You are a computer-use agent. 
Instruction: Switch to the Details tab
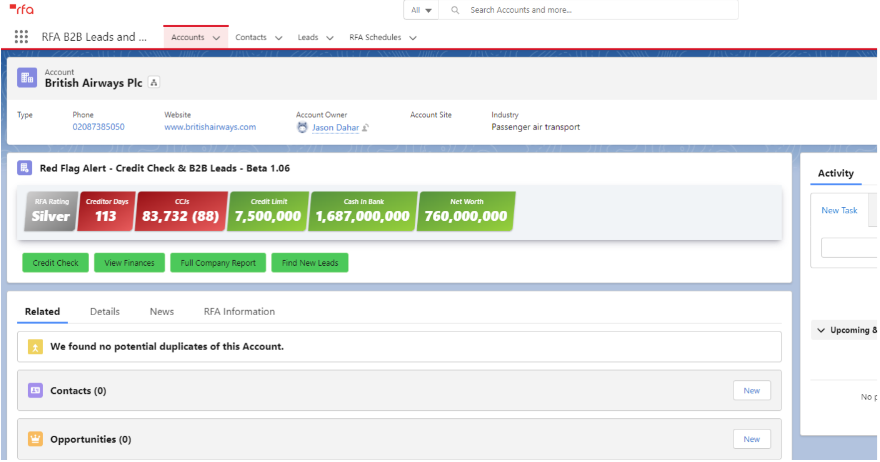tap(105, 312)
